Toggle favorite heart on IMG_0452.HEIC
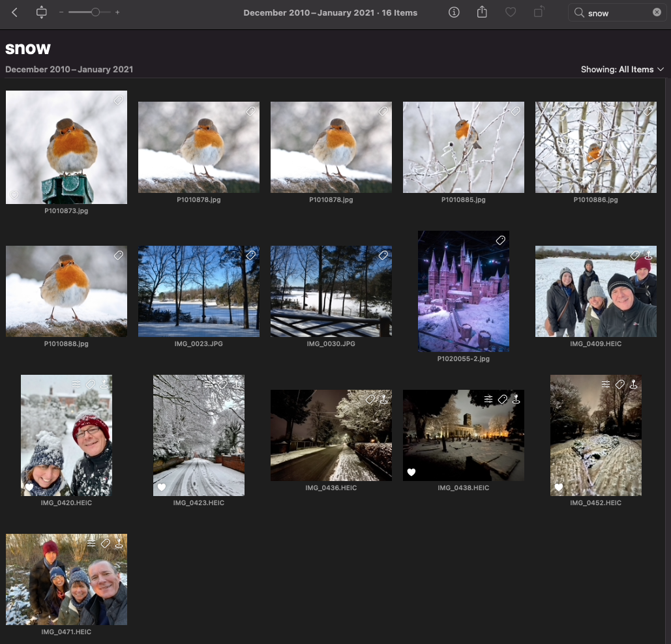 559,487
